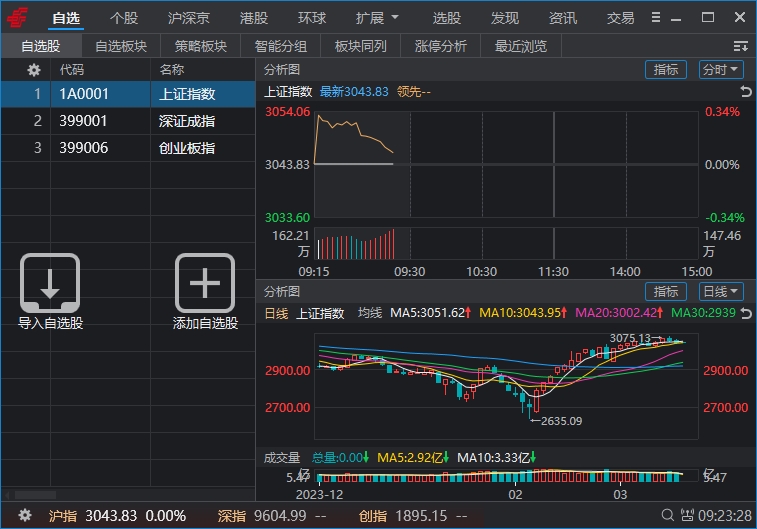Viewport: 757px width, 529px height.
Task: Open the 涨停分析 tab
Action: pos(441,46)
